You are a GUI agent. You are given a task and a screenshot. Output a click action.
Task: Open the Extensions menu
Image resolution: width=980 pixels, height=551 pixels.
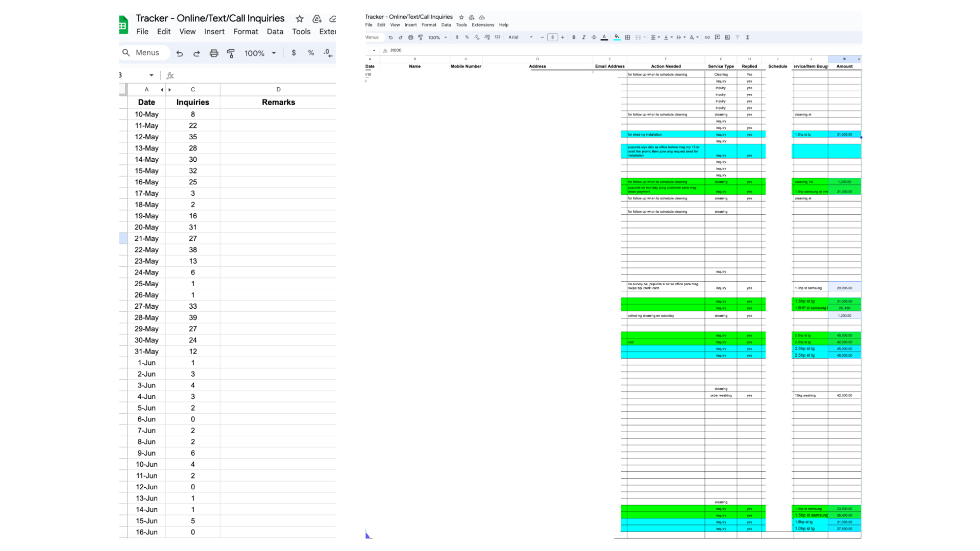click(x=482, y=24)
